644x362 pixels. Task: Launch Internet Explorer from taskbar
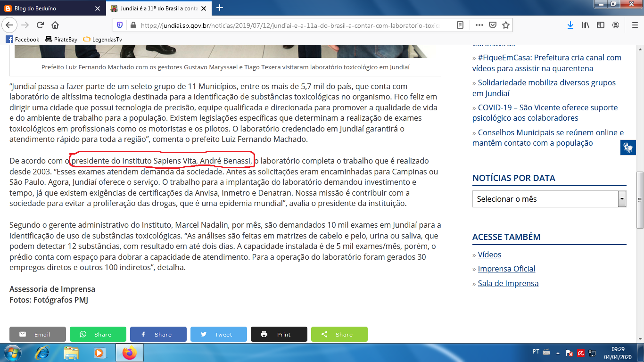[42, 353]
